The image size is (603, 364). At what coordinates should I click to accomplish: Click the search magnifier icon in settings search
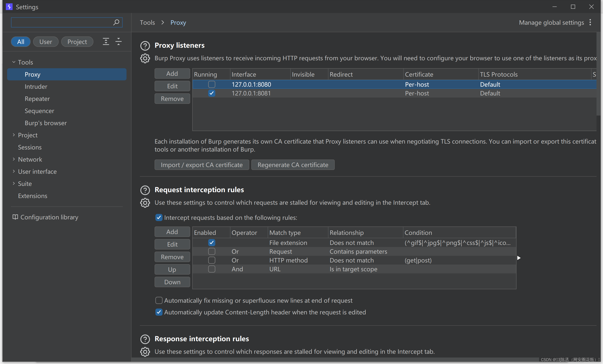[116, 23]
